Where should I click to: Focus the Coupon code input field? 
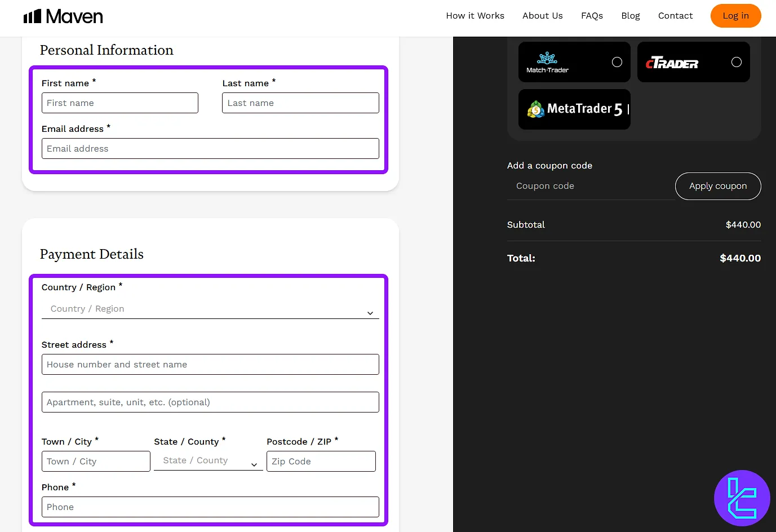click(590, 186)
